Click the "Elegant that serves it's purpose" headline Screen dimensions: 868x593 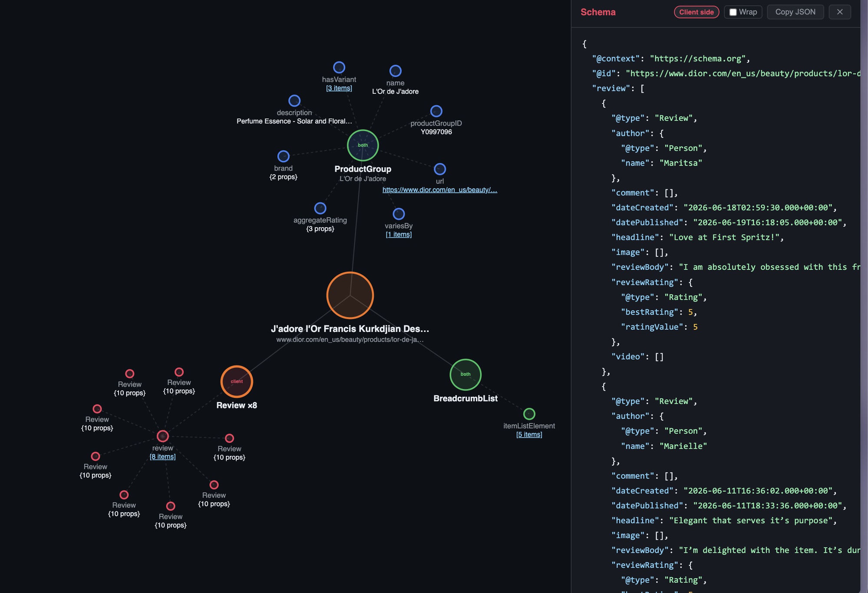click(x=750, y=520)
